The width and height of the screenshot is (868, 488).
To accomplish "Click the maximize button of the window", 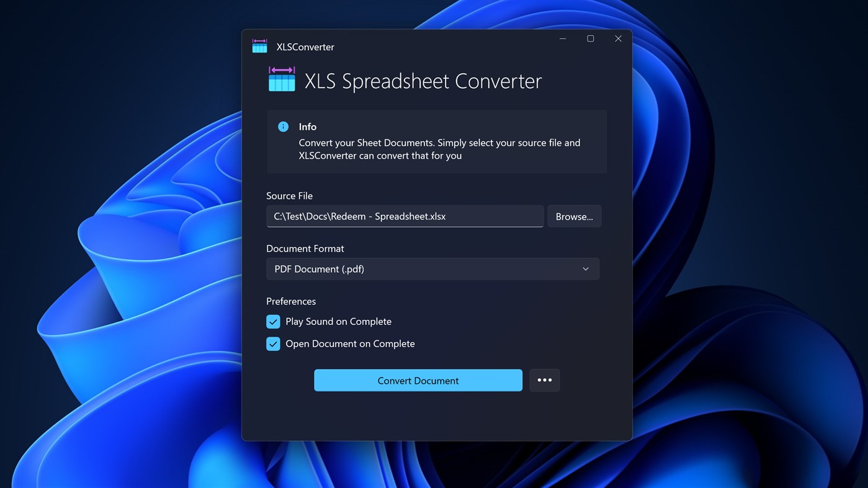I will point(590,38).
